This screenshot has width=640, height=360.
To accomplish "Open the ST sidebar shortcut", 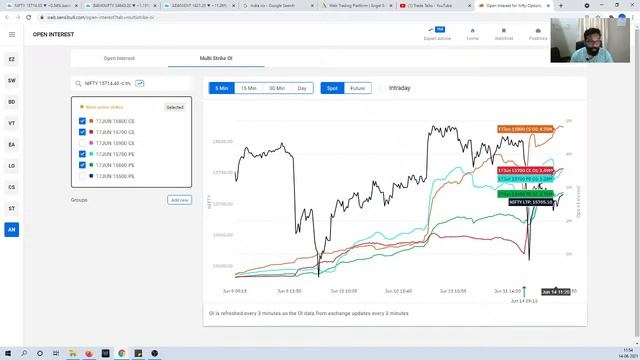I will point(11,208).
